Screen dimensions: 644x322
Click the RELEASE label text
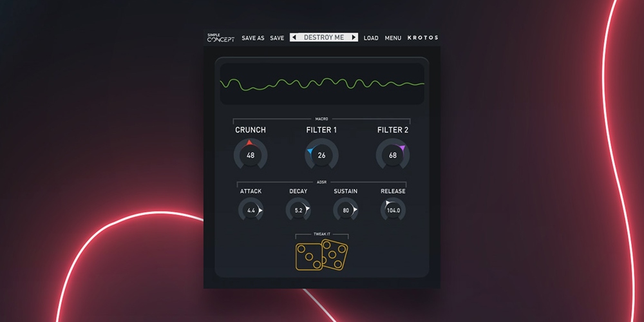click(393, 191)
